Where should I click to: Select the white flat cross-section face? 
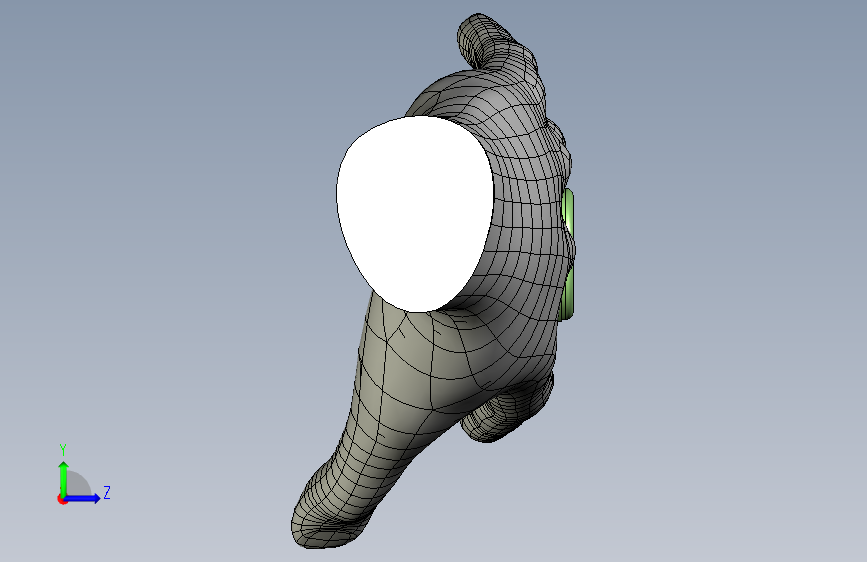click(415, 214)
